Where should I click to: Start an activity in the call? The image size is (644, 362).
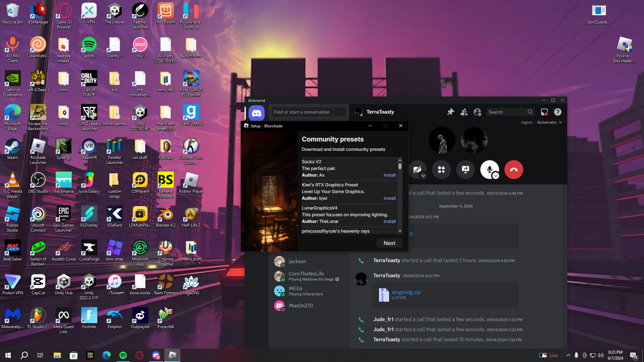(x=441, y=170)
